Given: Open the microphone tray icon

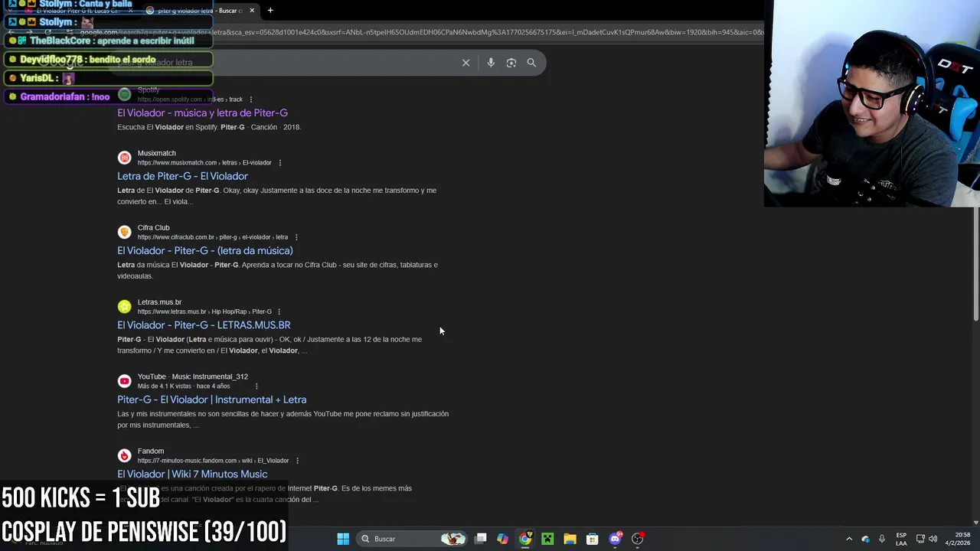Looking at the screenshot, I should 882,539.
